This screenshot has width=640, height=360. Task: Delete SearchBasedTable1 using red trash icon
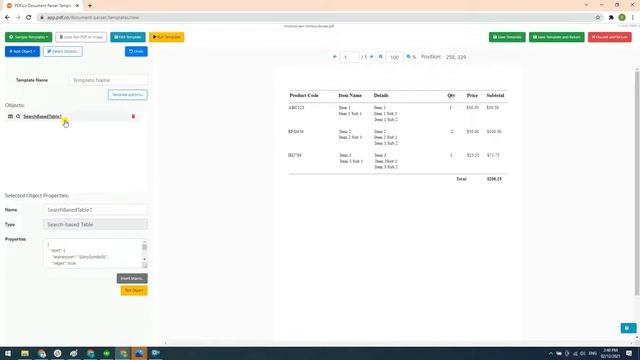[133, 117]
